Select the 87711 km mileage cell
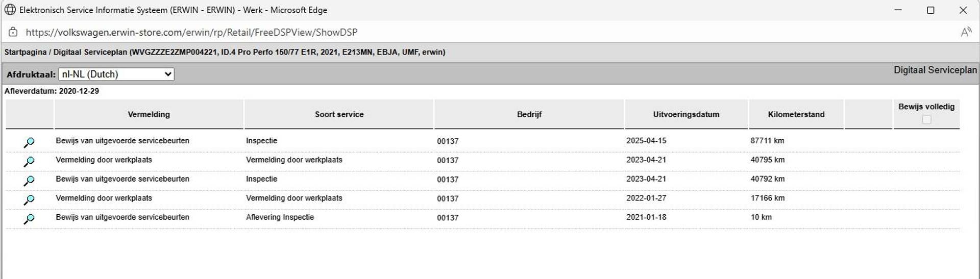The height and width of the screenshot is (279, 980). tap(767, 141)
